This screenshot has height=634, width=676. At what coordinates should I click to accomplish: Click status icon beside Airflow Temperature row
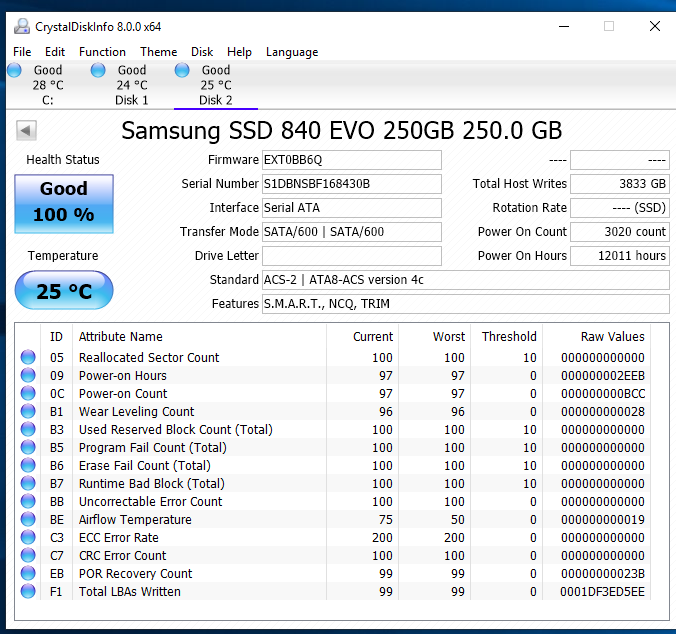click(x=28, y=520)
